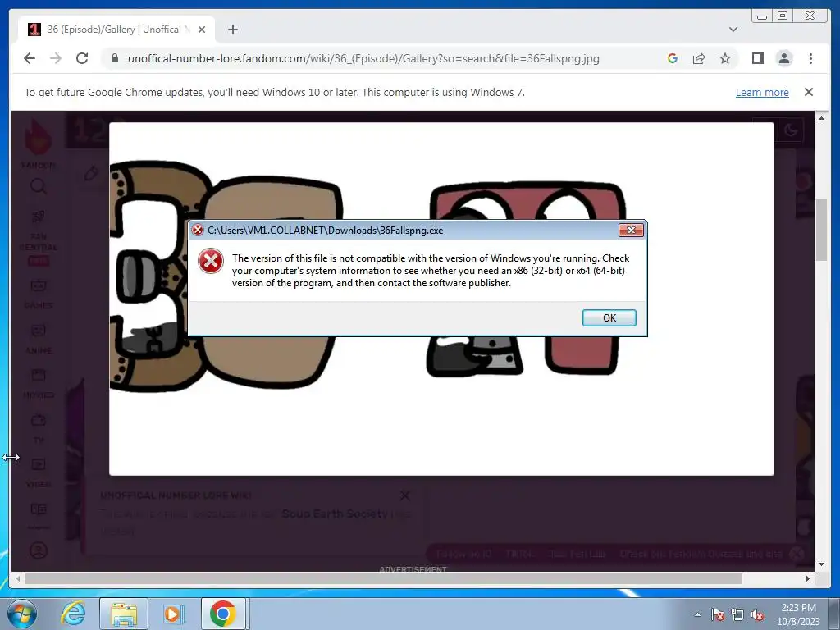
Task: View site information padlock icon
Action: pyautogui.click(x=114, y=58)
